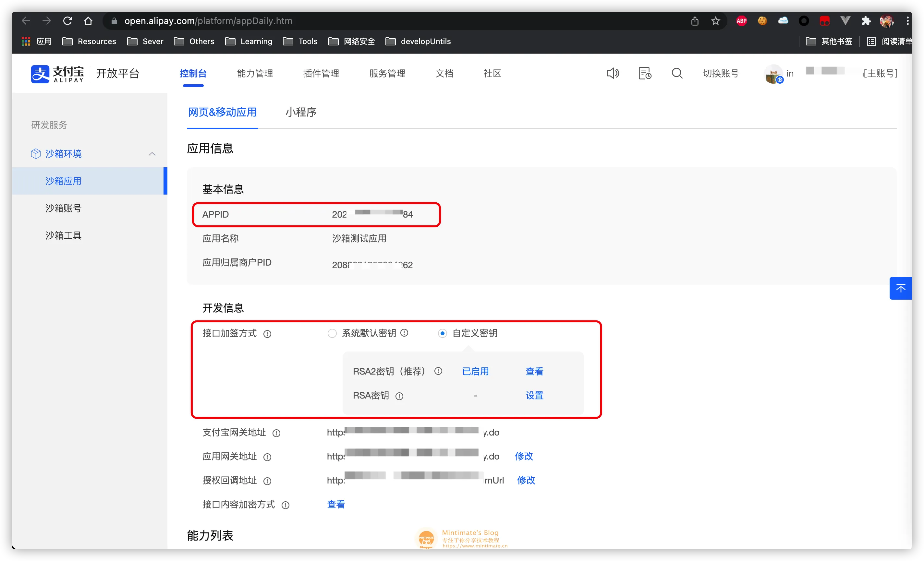Open 沙箱账号 in the sidebar

[x=63, y=209]
